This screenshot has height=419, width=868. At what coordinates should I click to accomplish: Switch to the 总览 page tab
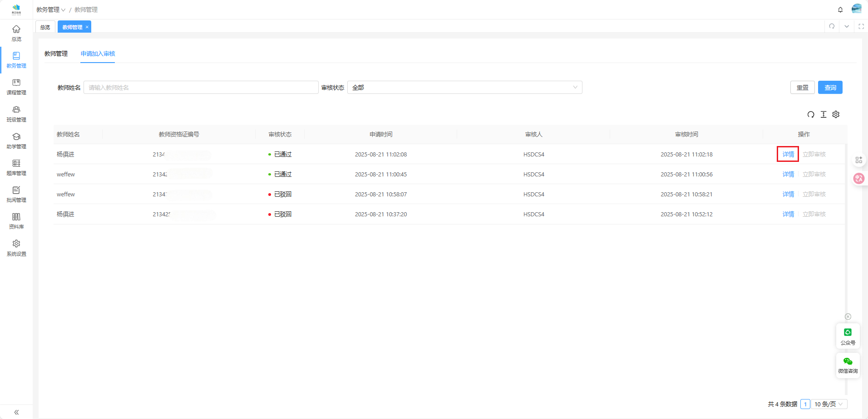[x=45, y=27]
